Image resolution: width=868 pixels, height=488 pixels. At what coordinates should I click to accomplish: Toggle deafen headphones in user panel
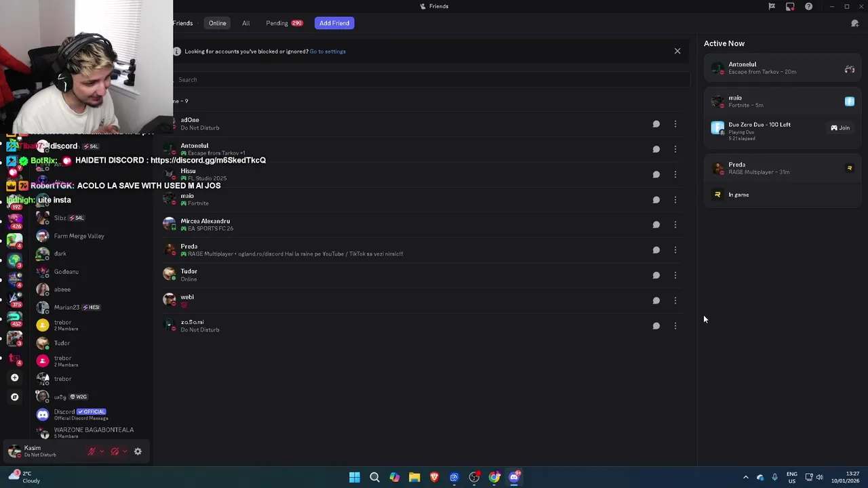[115, 451]
